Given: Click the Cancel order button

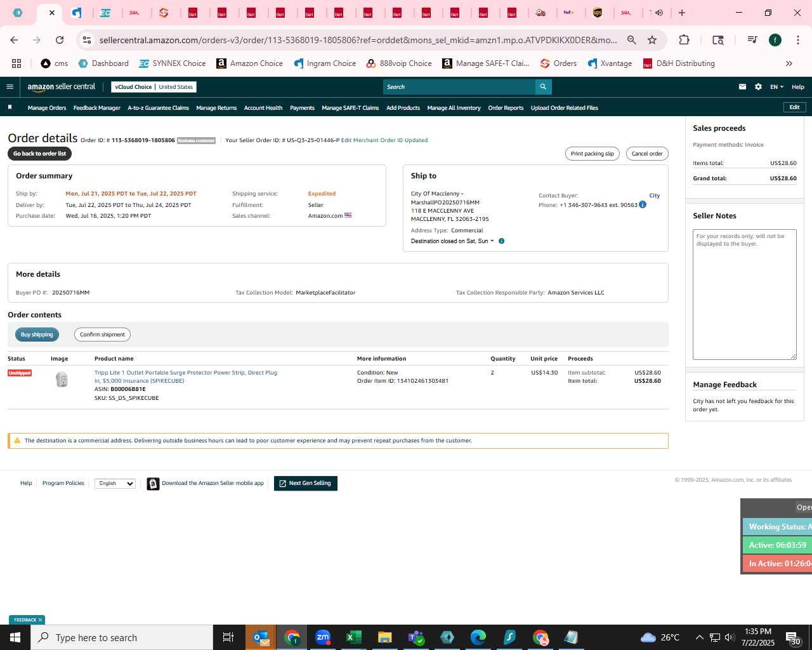Looking at the screenshot, I should tap(647, 154).
